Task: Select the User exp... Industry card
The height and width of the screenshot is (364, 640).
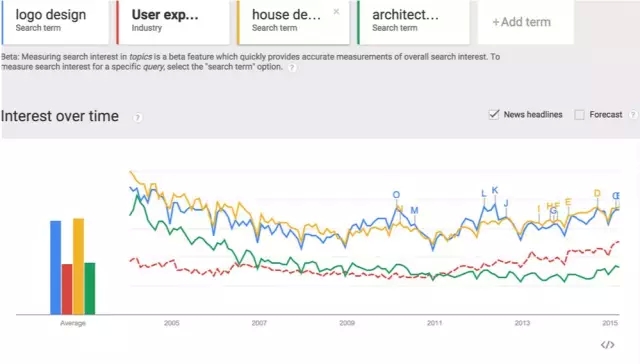Action: coord(173,22)
